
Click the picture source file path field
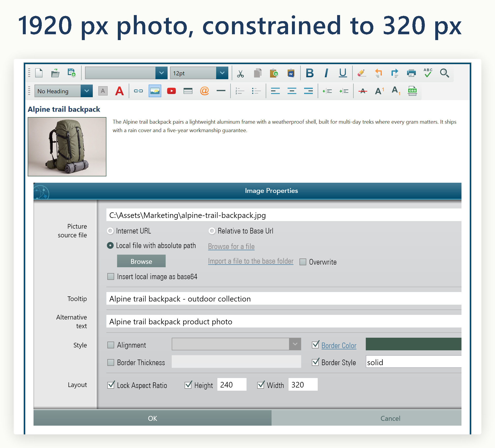pyautogui.click(x=284, y=215)
